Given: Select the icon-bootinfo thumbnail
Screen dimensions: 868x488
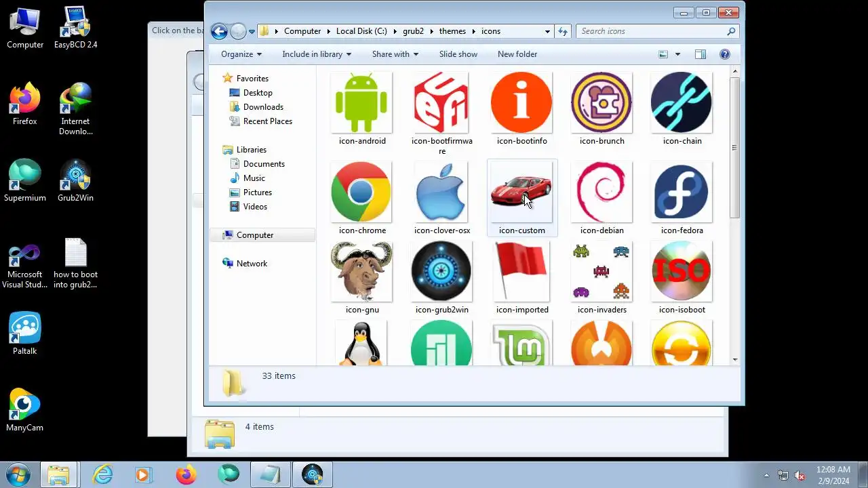Looking at the screenshot, I should tap(521, 103).
